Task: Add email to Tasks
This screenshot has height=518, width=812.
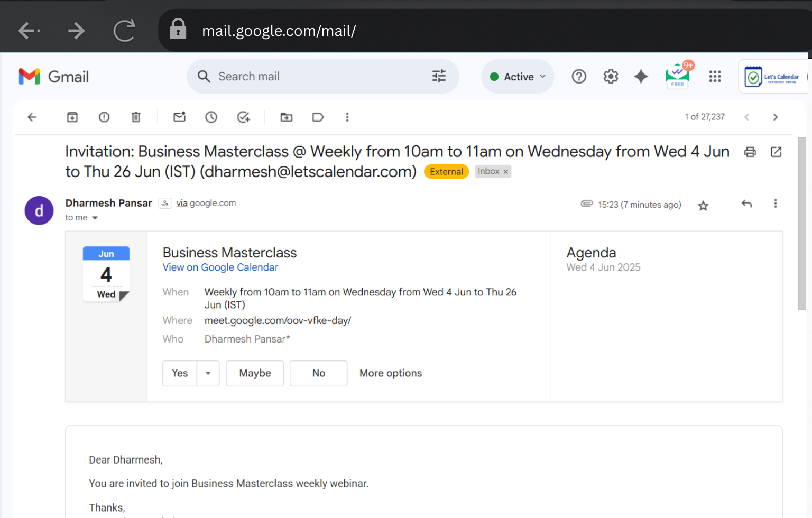Action: click(x=243, y=117)
